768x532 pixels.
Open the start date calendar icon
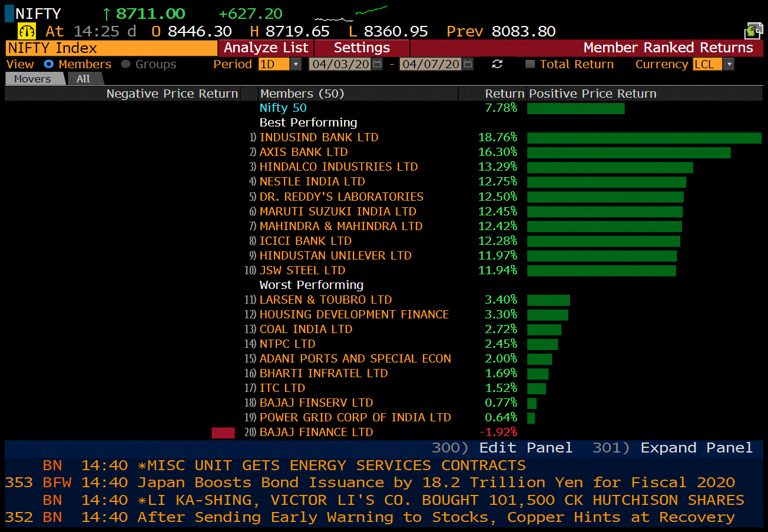click(x=378, y=64)
